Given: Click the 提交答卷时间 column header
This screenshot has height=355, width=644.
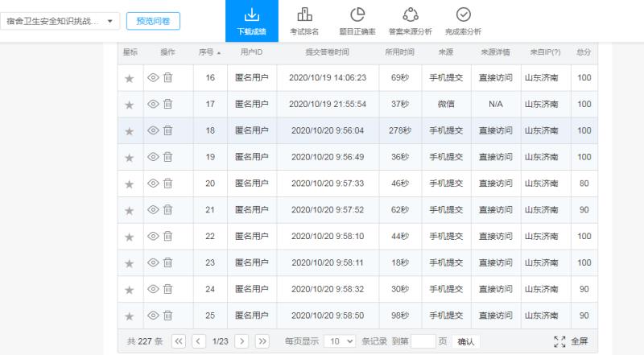Looking at the screenshot, I should [x=328, y=52].
